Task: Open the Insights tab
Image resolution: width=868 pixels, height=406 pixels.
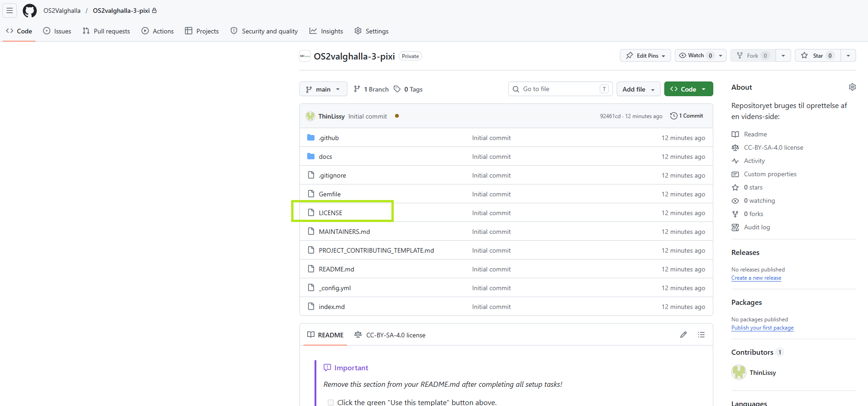Action: [x=326, y=31]
